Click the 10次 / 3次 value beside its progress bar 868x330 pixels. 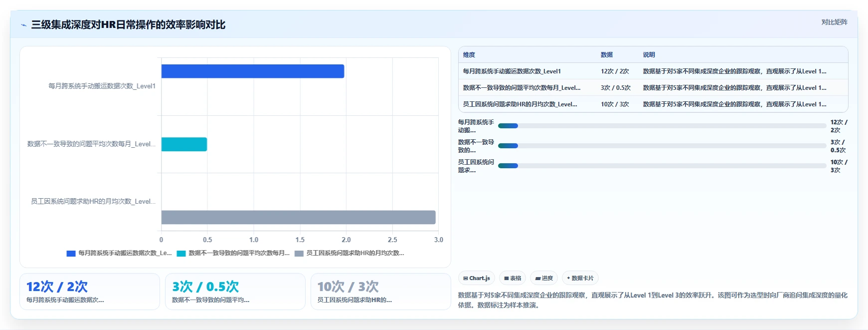click(x=839, y=166)
